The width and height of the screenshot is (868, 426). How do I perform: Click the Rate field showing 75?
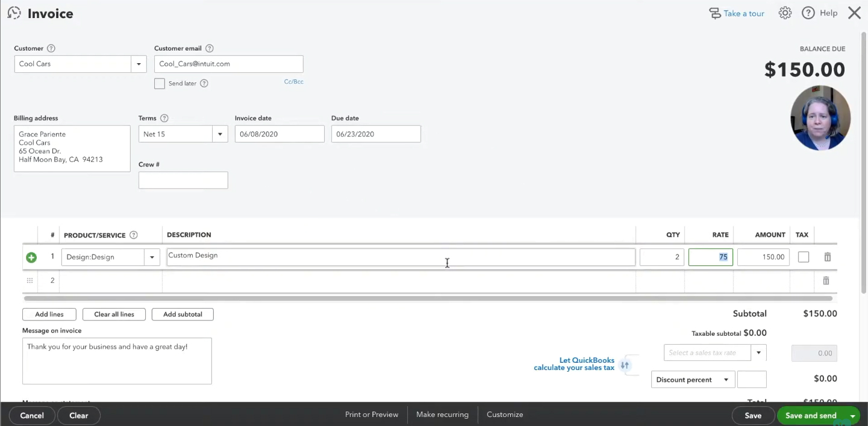(711, 257)
